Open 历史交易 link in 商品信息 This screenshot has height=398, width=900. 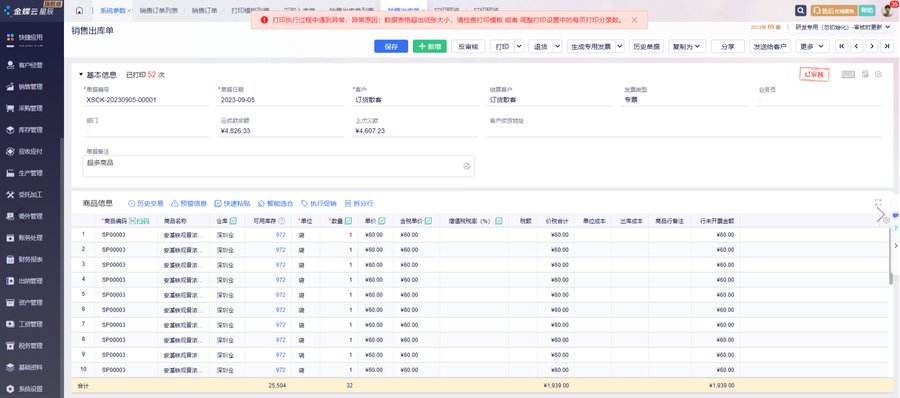coord(145,203)
